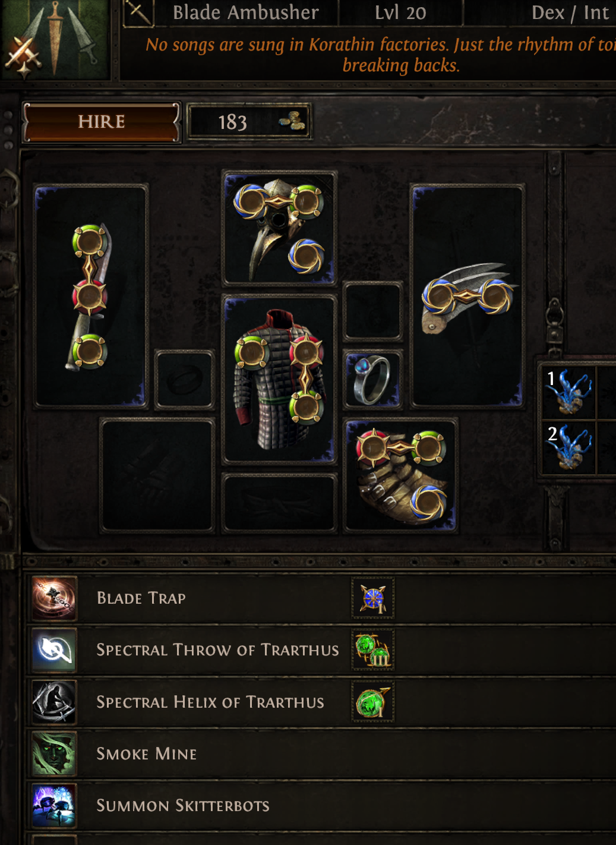Click the curved sword weapon slot
The height and width of the screenshot is (845, 616).
pyautogui.click(x=91, y=296)
